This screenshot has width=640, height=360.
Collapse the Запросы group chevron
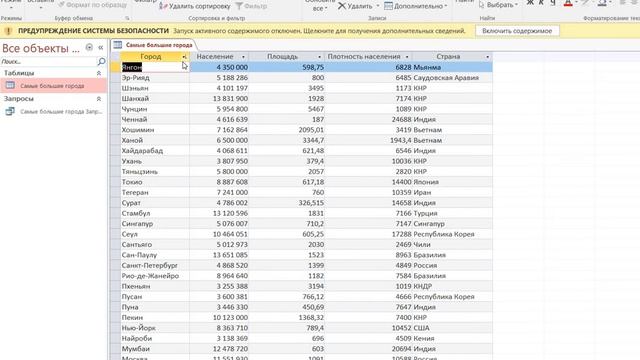tap(99, 99)
